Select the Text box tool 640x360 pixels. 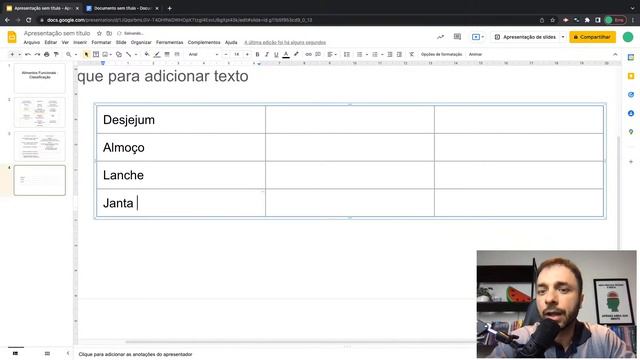(x=96, y=54)
